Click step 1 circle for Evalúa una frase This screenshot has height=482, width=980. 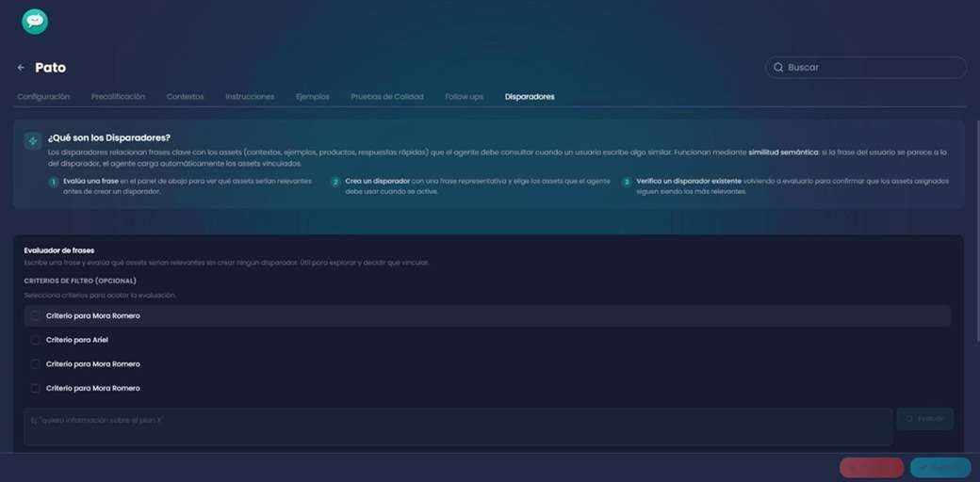point(54,183)
